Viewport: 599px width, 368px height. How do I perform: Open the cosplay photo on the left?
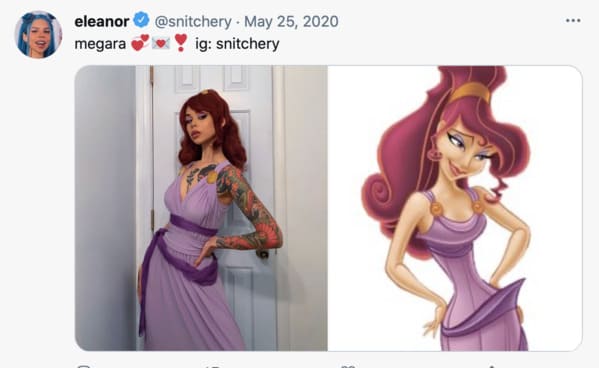click(201, 208)
